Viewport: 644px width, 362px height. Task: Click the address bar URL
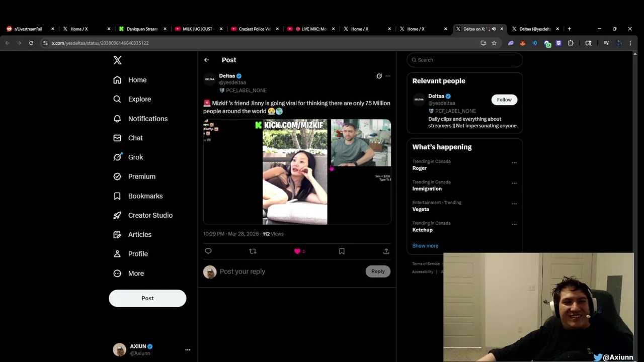[x=100, y=43]
